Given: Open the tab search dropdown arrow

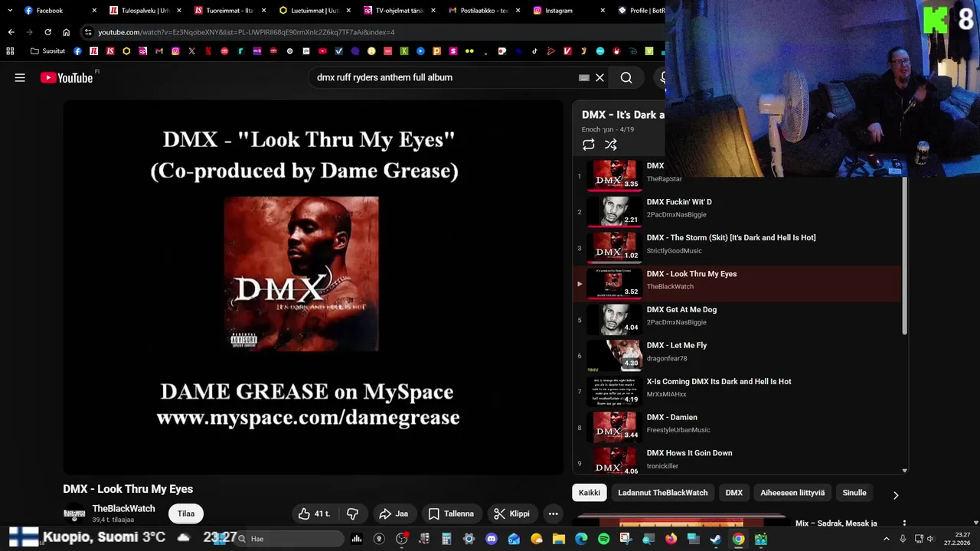Looking at the screenshot, I should point(9,11).
